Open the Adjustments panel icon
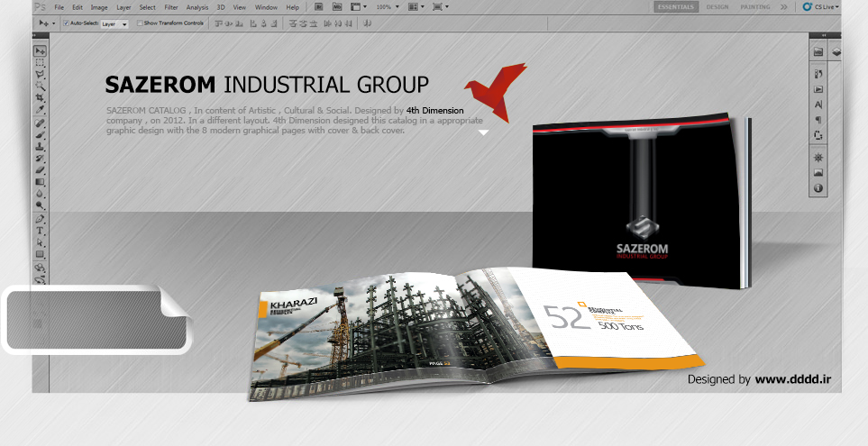The height and width of the screenshot is (446, 868). [818, 158]
